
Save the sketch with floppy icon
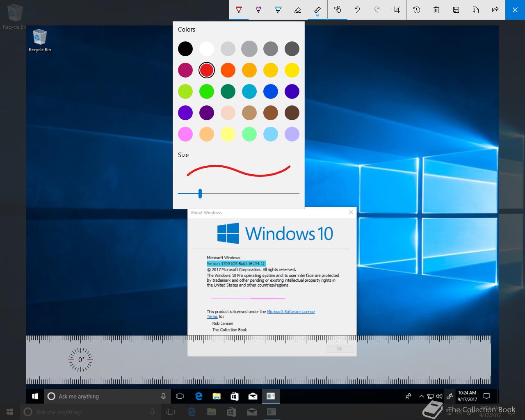click(456, 9)
